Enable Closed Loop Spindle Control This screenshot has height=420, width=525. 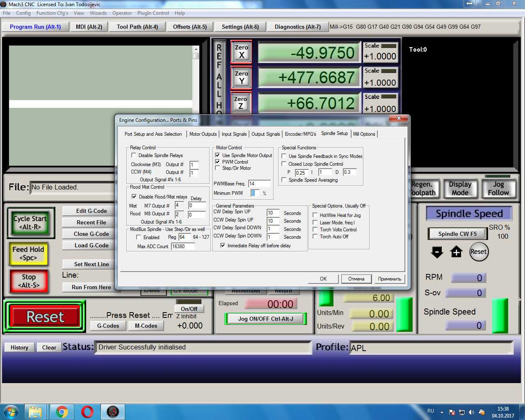point(284,164)
